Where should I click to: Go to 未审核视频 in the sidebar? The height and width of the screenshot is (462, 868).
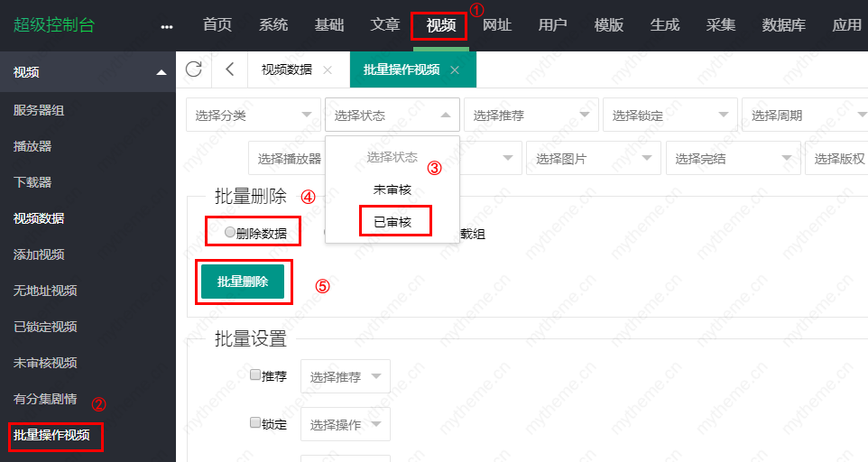[45, 363]
